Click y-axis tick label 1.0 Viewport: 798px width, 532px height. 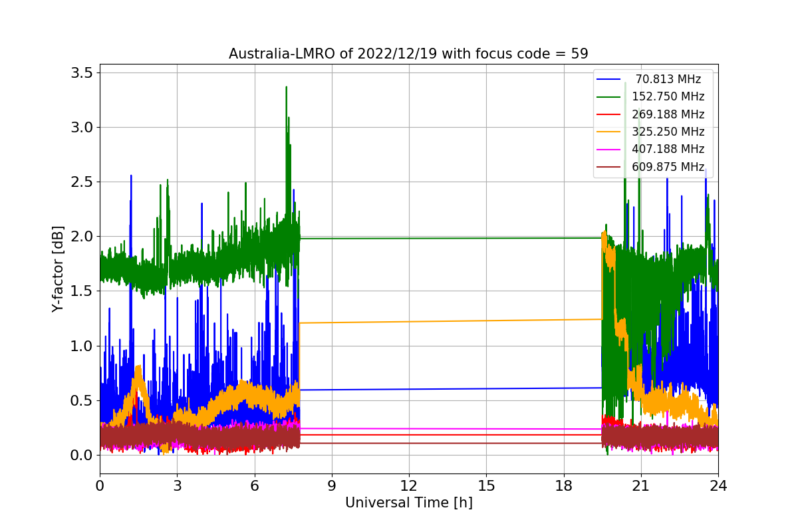(x=82, y=346)
